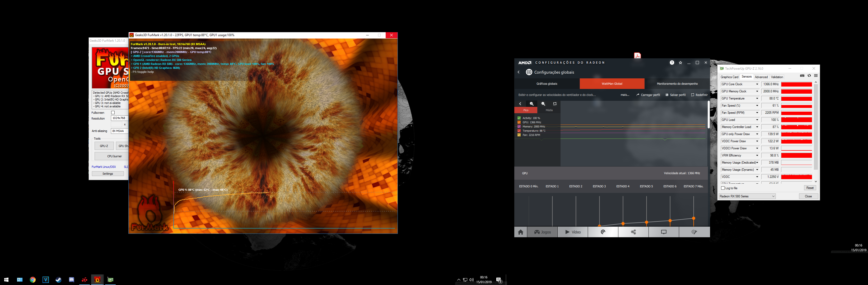This screenshot has width=868, height=285.
Task: Click the favorites star icon in Radeon Settings
Action: (680, 63)
